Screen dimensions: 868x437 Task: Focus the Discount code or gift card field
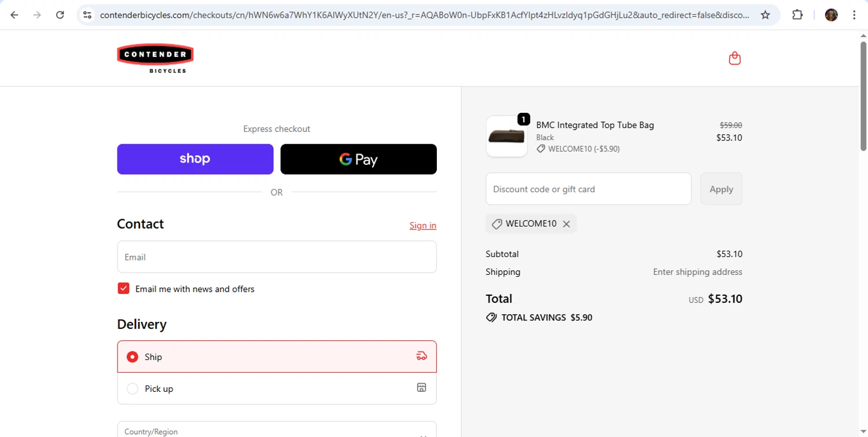[589, 189]
